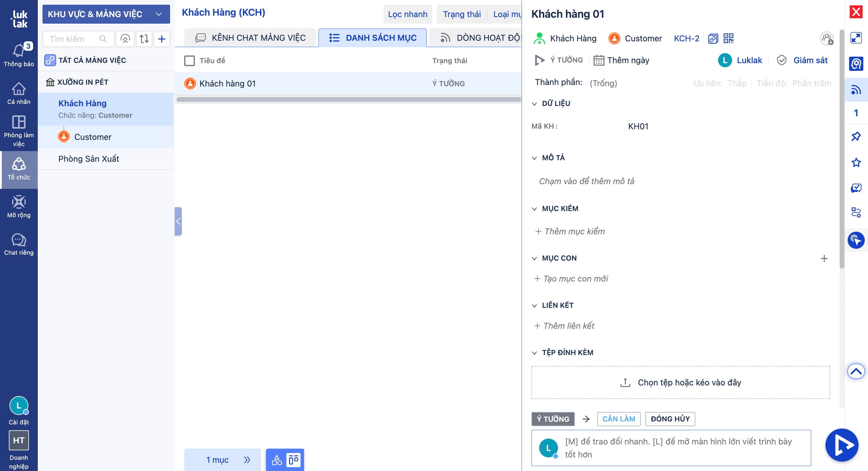Click the star favorite icon
This screenshot has width=868, height=471.
click(x=856, y=162)
